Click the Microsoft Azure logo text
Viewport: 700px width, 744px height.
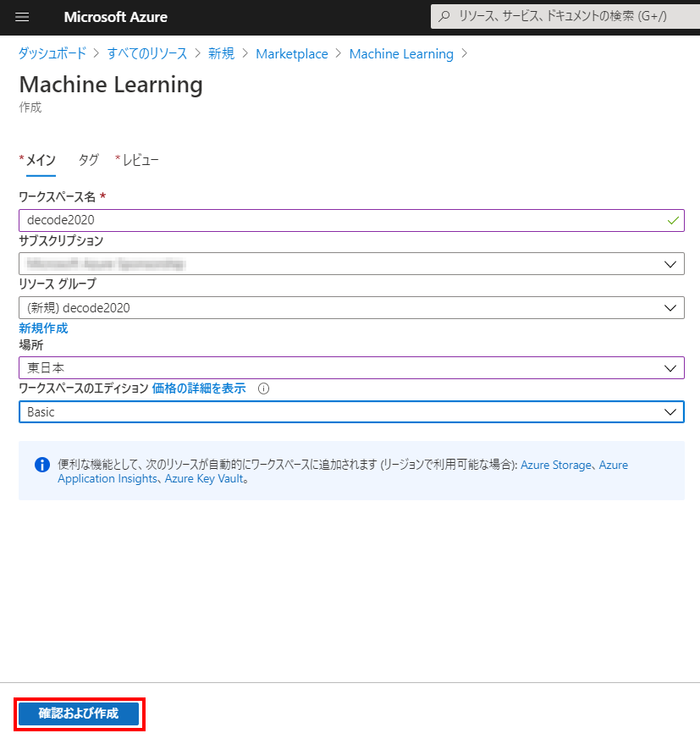click(x=116, y=17)
